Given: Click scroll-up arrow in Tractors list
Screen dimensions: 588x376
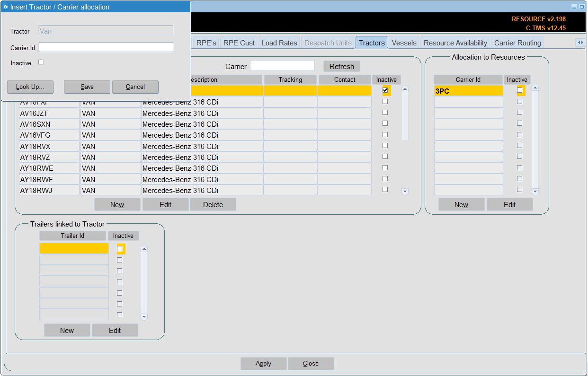Looking at the screenshot, I should (x=405, y=88).
